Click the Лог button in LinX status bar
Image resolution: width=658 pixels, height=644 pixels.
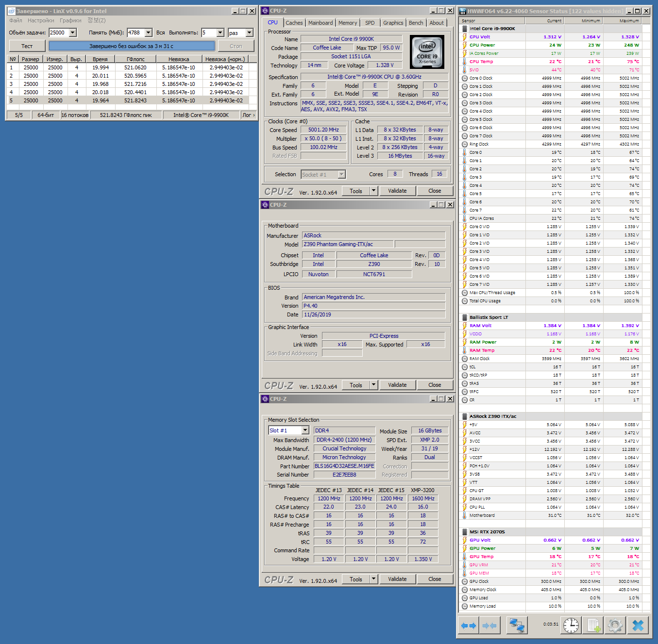tap(247, 115)
